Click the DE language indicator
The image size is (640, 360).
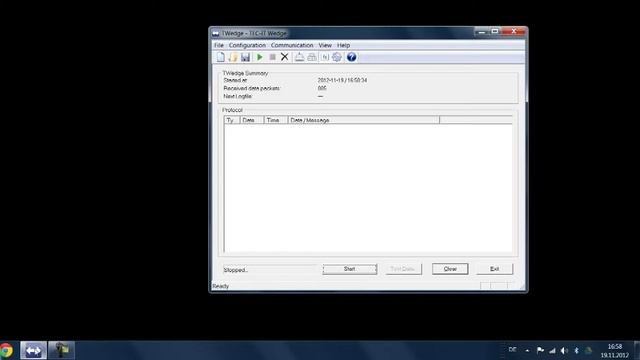[x=512, y=350]
